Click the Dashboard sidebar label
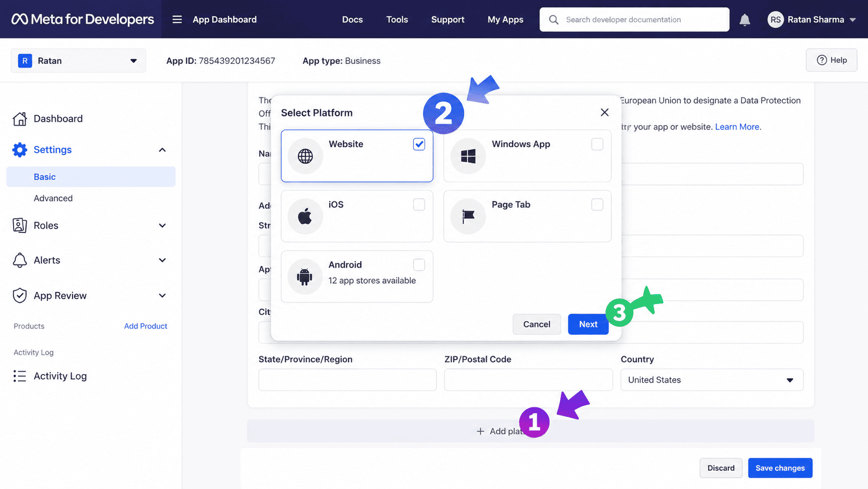 click(58, 118)
